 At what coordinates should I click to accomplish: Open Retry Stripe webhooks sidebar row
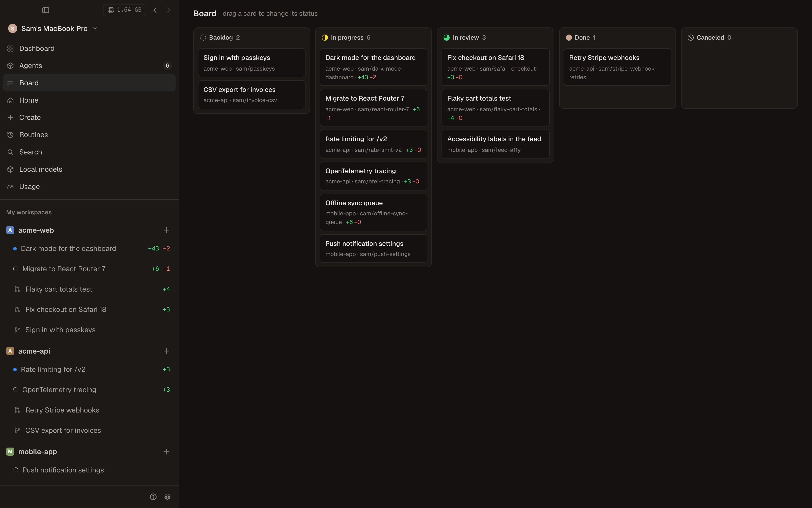89,410
